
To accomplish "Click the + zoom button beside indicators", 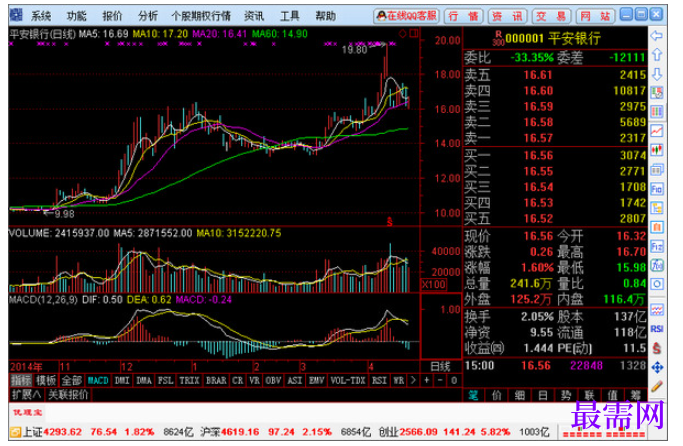I will click(x=426, y=381).
